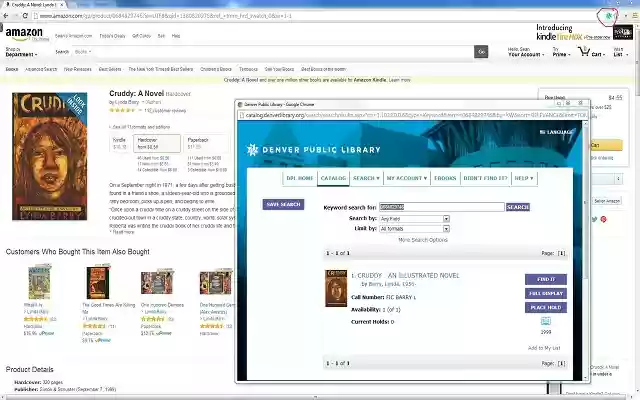Select the Kindle format option
Image resolution: width=640 pixels, height=400 pixels.
pos(120,143)
